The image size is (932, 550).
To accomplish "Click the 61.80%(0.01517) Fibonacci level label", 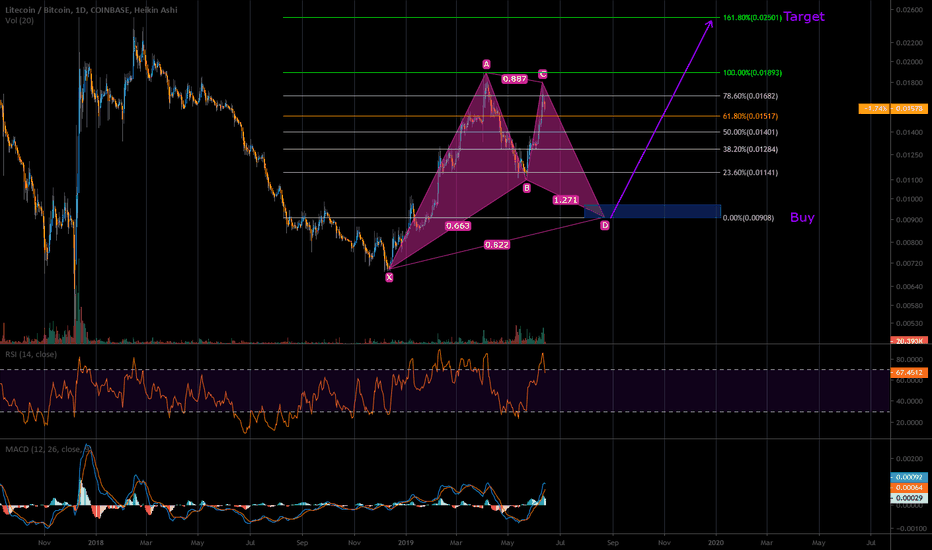I will 750,117.
